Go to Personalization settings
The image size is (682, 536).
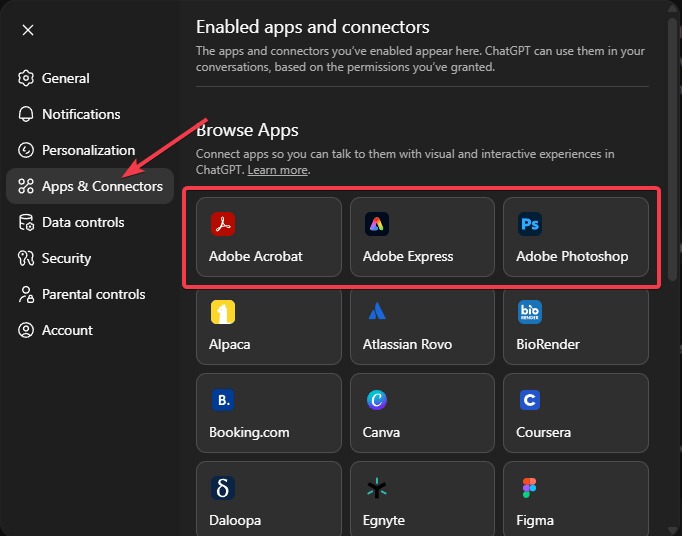coord(88,150)
